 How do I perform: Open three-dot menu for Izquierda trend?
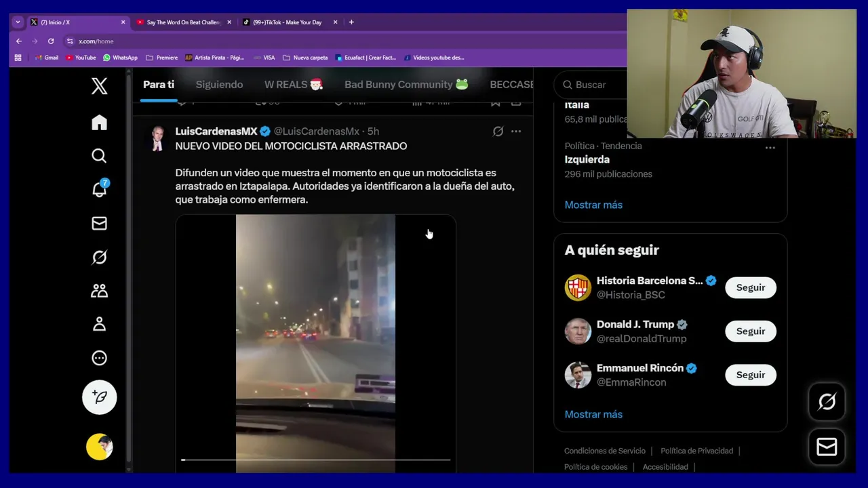[770, 147]
